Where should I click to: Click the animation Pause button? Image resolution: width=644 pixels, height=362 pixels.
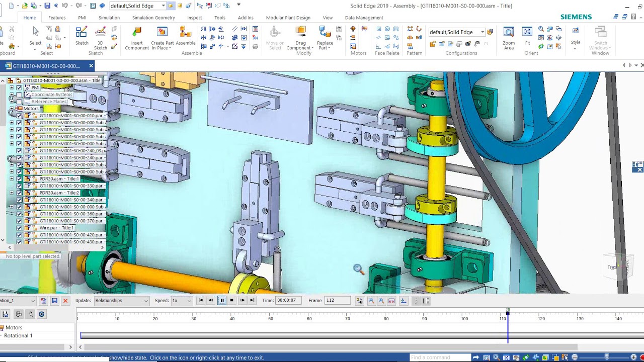point(222,301)
